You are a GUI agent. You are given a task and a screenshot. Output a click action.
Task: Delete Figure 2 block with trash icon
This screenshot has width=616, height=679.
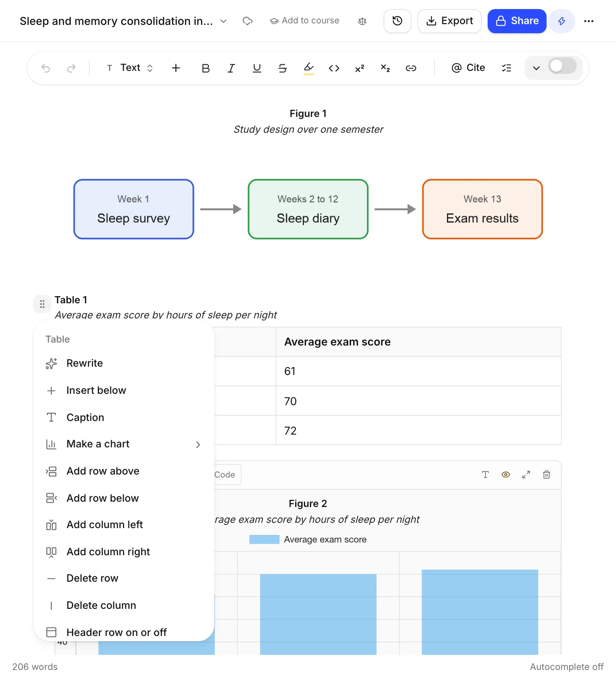(x=547, y=475)
